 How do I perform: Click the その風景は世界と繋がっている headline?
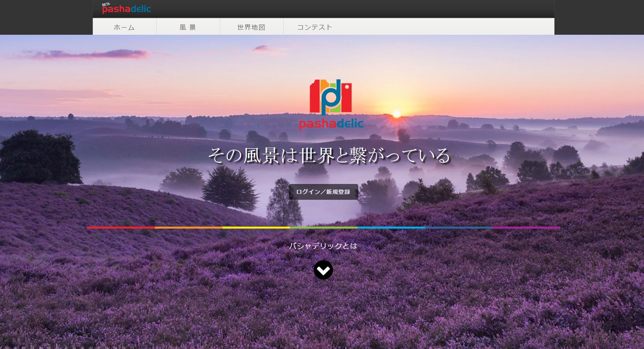click(329, 156)
